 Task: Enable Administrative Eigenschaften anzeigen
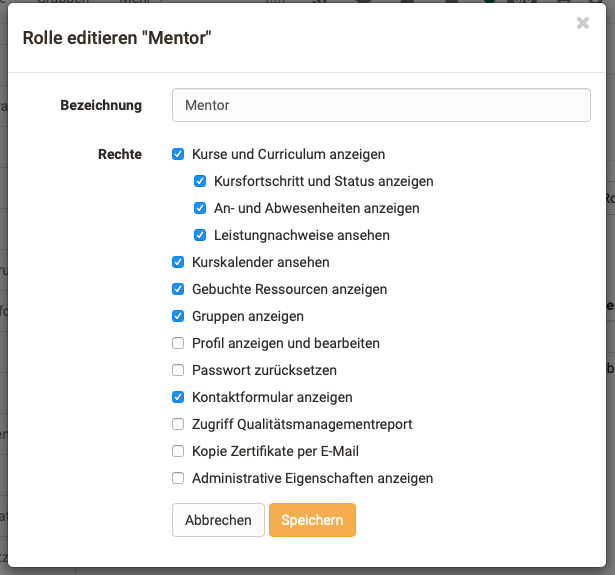[x=178, y=478]
